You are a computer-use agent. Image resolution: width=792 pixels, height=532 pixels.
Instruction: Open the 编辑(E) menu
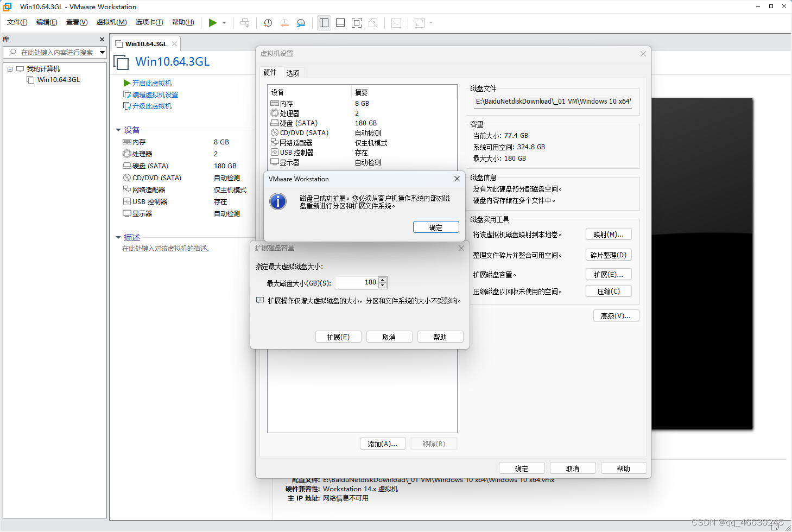point(47,22)
